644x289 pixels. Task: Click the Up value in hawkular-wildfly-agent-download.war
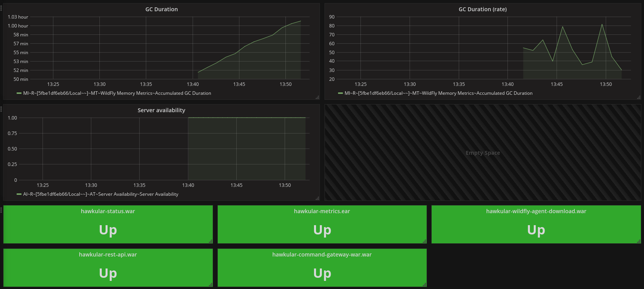click(536, 230)
